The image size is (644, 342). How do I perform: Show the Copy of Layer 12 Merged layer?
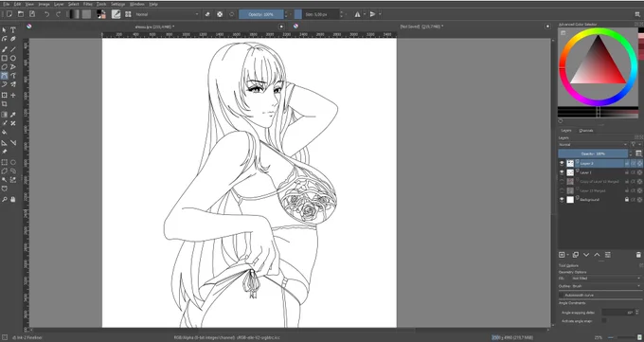click(x=562, y=181)
